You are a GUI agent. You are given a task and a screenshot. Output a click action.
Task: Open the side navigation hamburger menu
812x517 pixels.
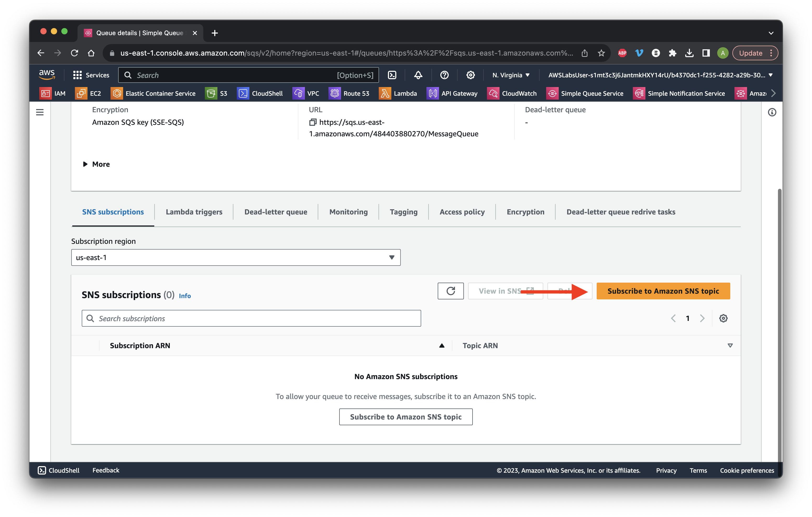click(40, 112)
